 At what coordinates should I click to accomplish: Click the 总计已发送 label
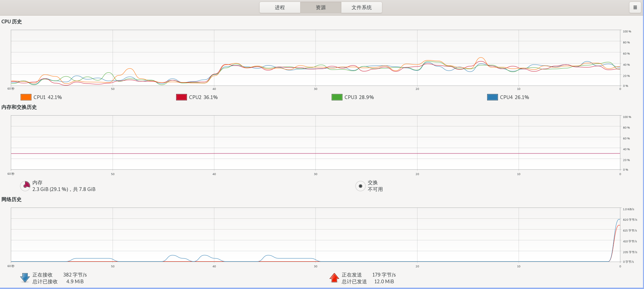coord(354,282)
